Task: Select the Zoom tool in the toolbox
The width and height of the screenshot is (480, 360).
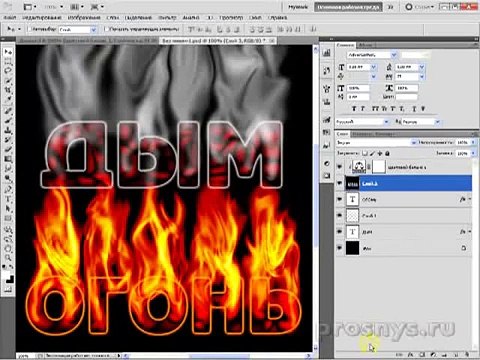Action: (8, 258)
